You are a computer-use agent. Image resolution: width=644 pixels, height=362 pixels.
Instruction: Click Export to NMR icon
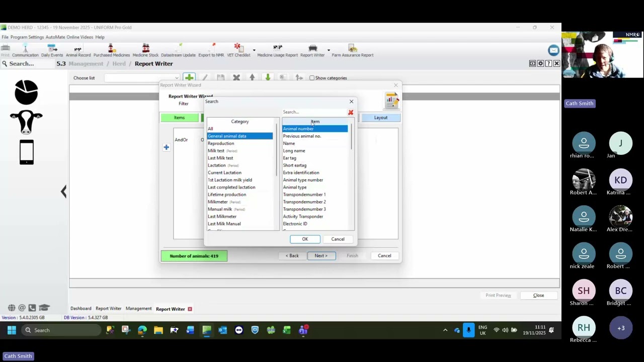coord(211,51)
